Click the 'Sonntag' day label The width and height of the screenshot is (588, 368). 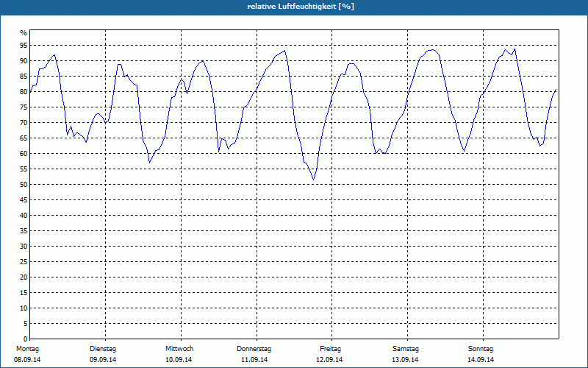[x=481, y=349]
